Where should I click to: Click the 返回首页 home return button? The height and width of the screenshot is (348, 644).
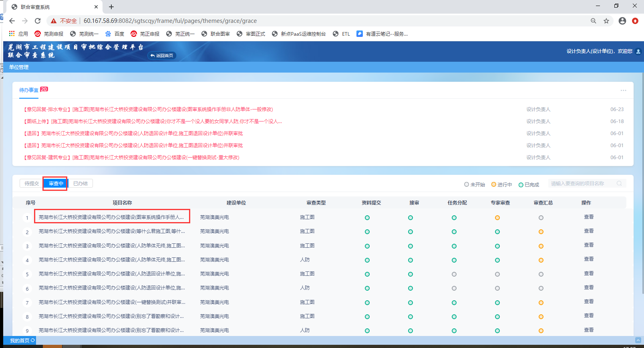(162, 56)
